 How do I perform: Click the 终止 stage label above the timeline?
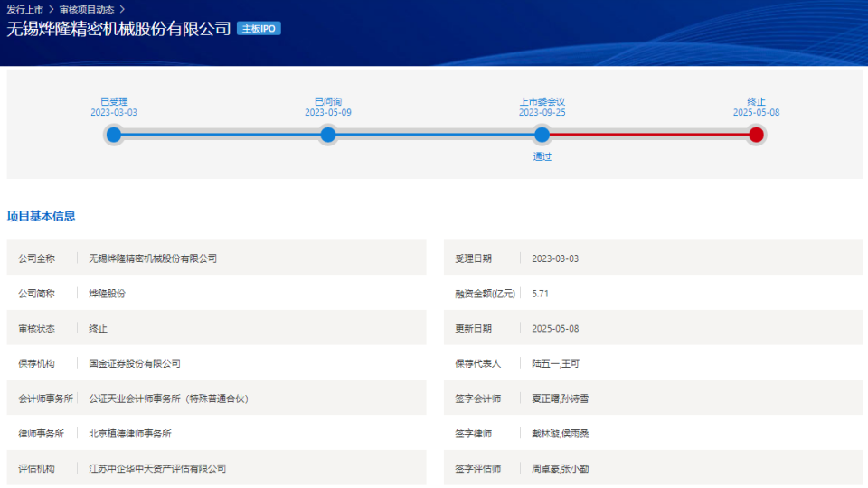pos(756,102)
